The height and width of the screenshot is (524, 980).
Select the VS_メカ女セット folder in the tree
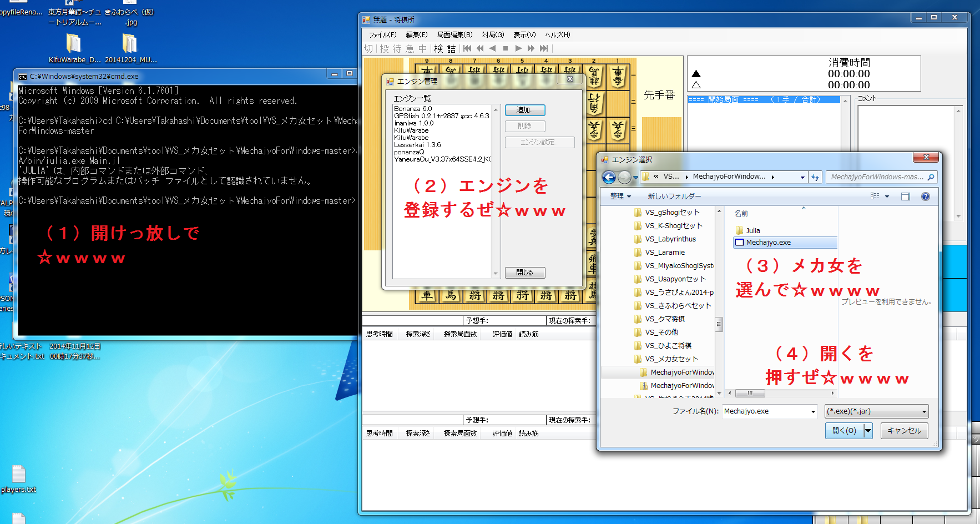click(666, 359)
